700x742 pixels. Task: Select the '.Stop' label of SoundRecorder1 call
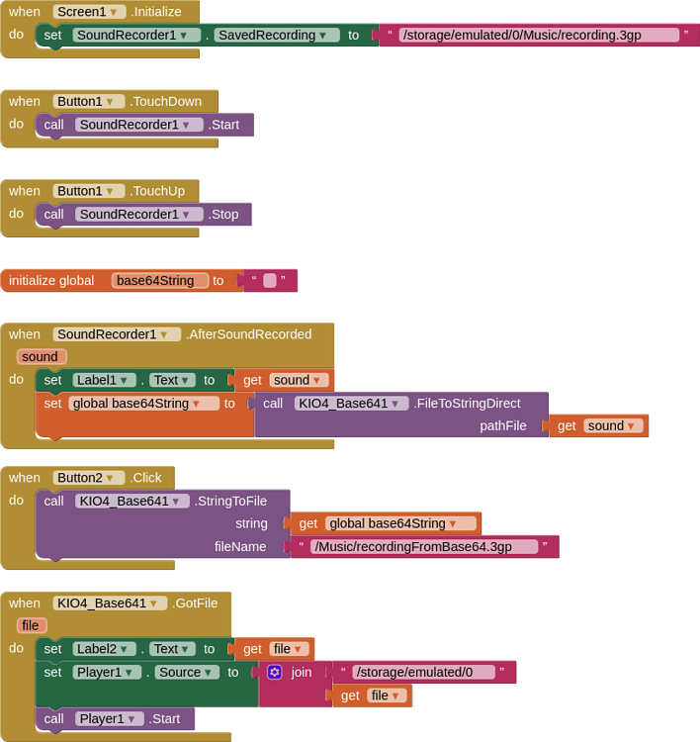tap(222, 214)
